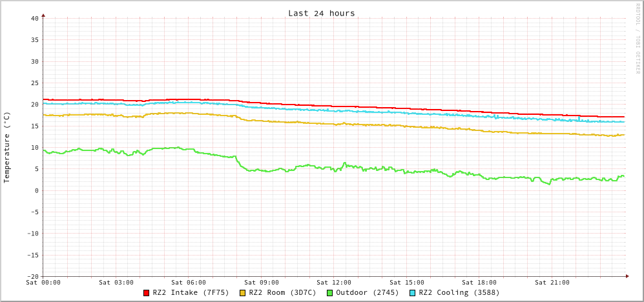Click the RRDTOOL / TOBI OETIKER watermark

pyautogui.click(x=637, y=39)
